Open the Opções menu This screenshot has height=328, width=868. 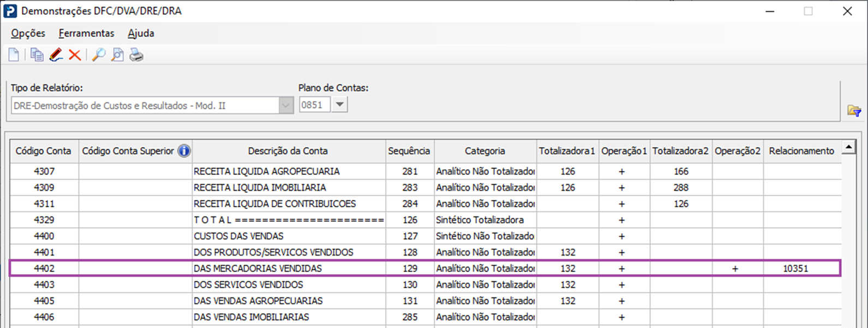point(28,33)
